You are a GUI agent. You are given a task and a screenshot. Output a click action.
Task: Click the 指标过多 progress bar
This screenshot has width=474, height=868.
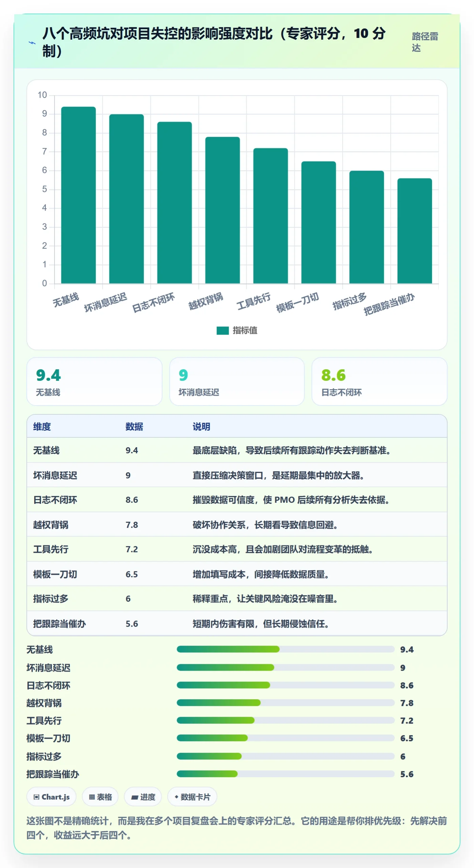coord(286,756)
